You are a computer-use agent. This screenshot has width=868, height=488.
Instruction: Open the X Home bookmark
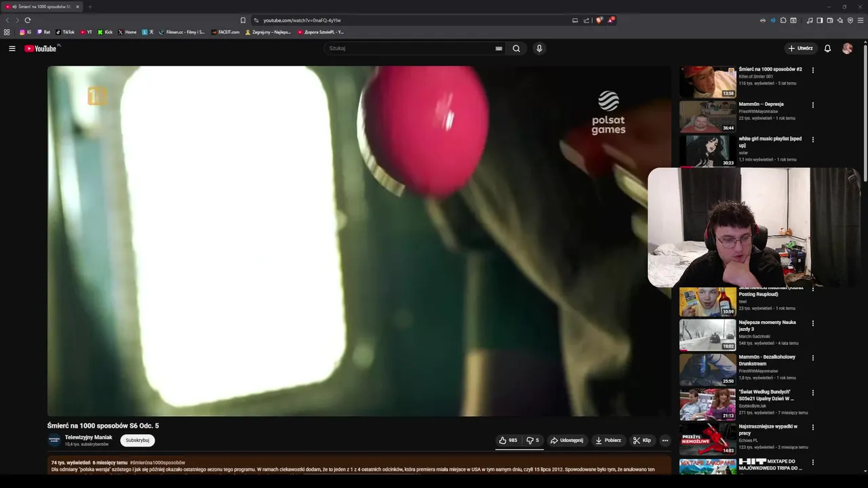pyautogui.click(x=127, y=32)
